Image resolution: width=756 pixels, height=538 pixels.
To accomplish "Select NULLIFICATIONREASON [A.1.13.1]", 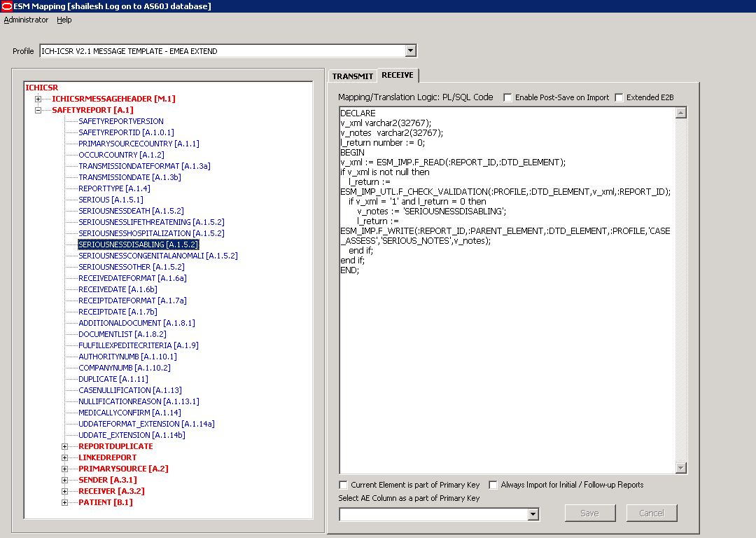I will pyautogui.click(x=139, y=401).
